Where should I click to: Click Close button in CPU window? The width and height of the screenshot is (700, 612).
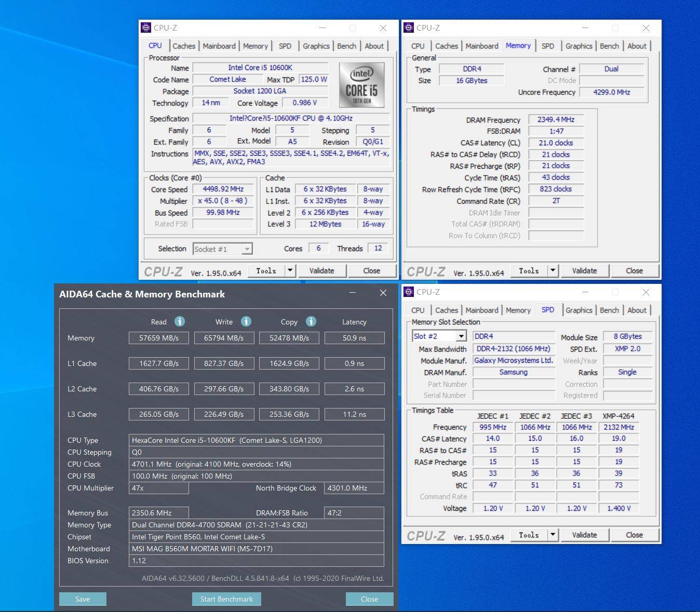tap(372, 270)
